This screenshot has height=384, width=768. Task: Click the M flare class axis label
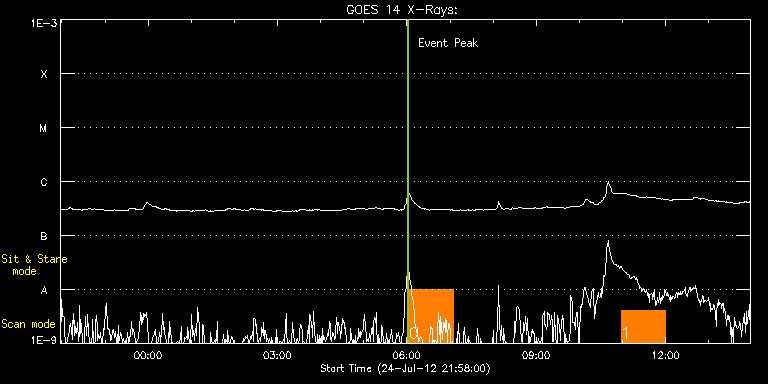pos(44,128)
